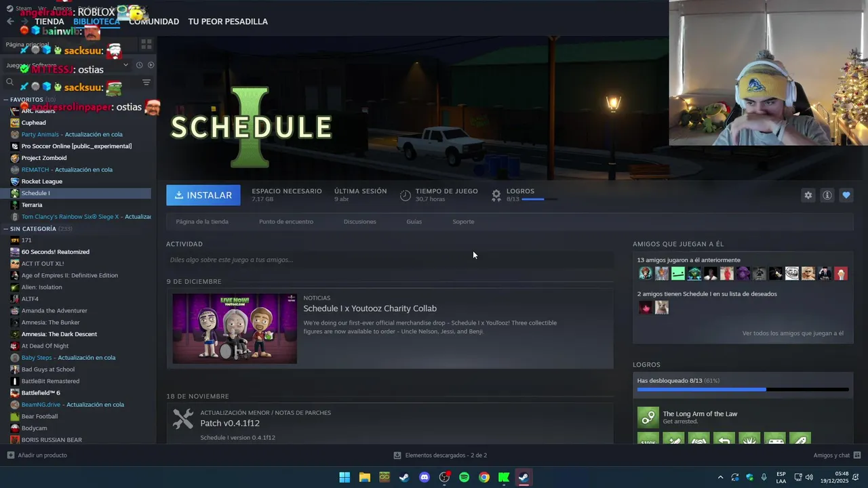868x488 pixels.
Task: Open first friend avatar under 13 amigos
Action: click(645, 273)
